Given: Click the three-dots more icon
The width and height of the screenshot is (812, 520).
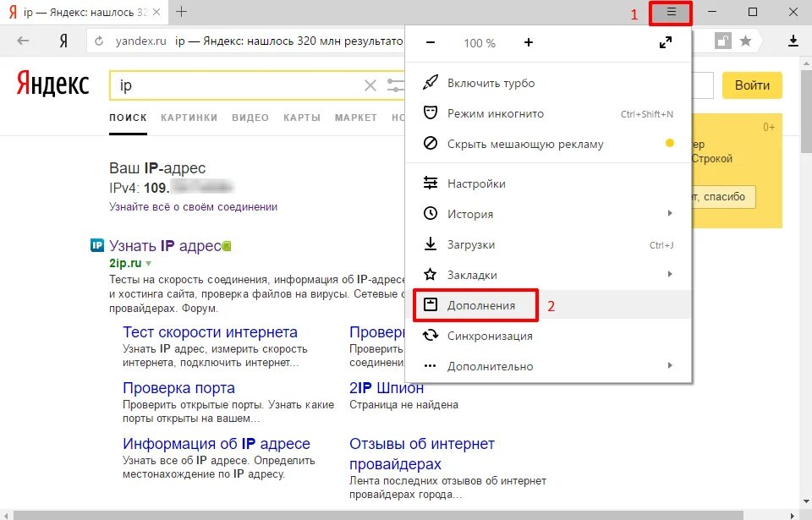Looking at the screenshot, I should coord(431,365).
